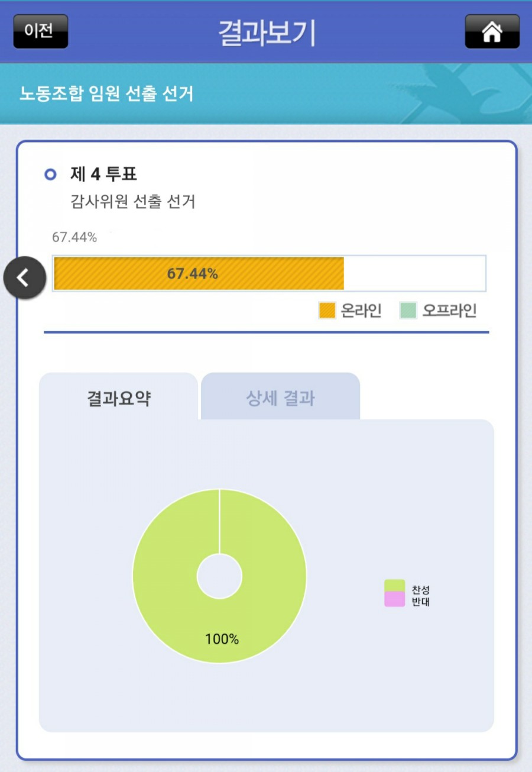Click the 온라인 legend label
This screenshot has height=772, width=532.
361,311
